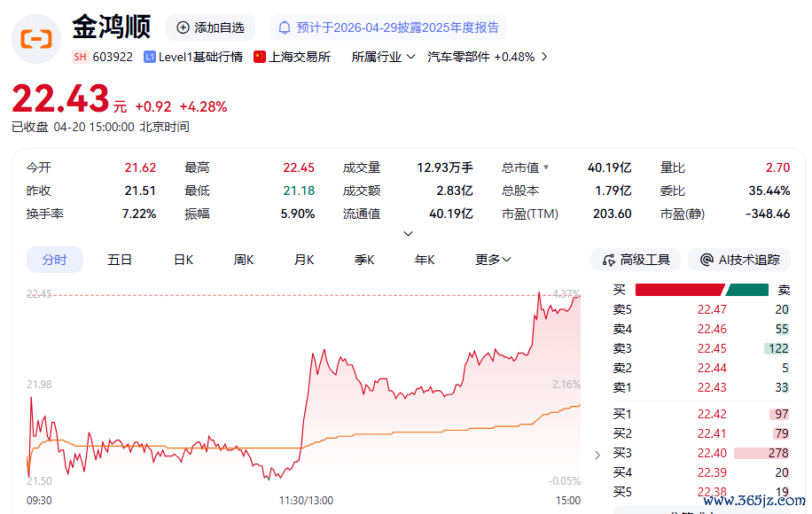The height and width of the screenshot is (514, 812).
Task: Click 卖2 price 22.44
Action: (712, 368)
